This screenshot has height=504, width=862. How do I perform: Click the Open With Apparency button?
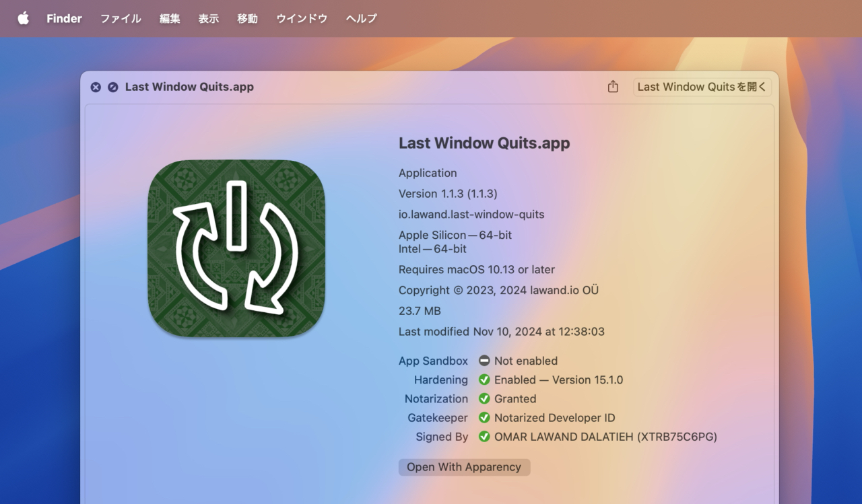coord(464,467)
